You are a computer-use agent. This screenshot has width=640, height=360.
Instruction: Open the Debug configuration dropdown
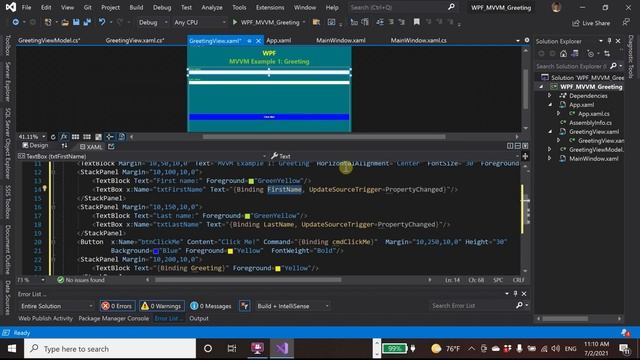tap(152, 22)
